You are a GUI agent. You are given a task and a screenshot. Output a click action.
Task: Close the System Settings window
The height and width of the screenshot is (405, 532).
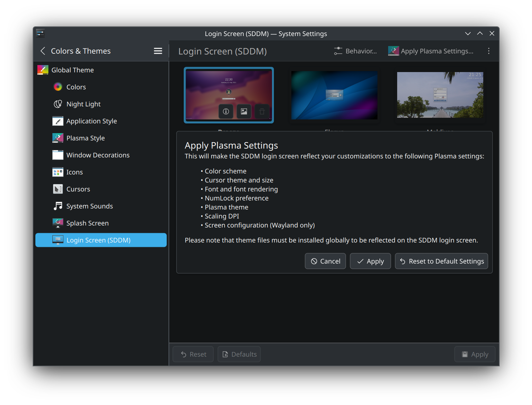click(492, 33)
